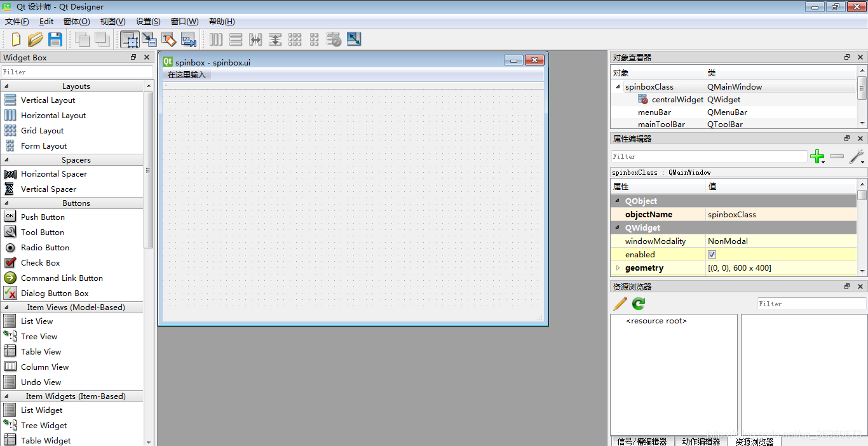Open the Edit Buddies mode

[169, 39]
